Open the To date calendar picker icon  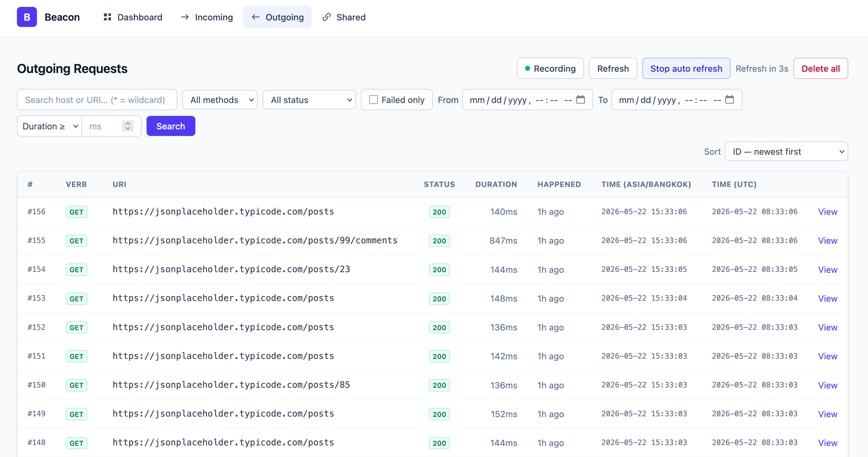(x=729, y=99)
